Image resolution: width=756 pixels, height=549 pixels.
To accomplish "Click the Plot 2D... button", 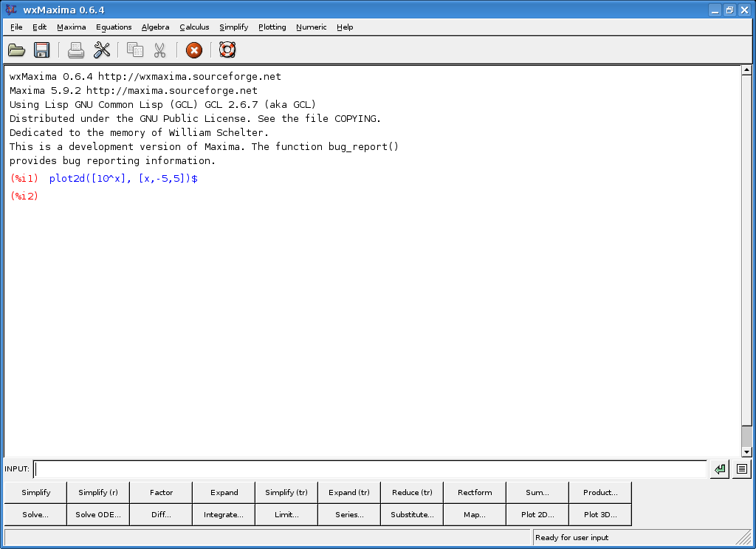I will [x=537, y=515].
